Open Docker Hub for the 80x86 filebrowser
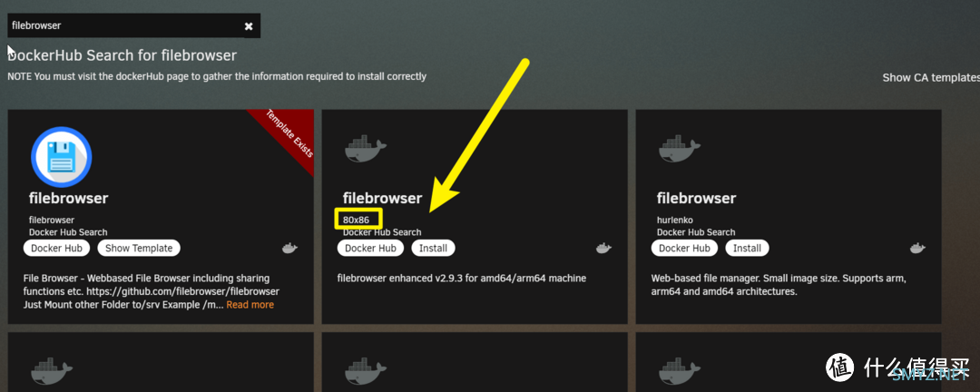Screen dimensions: 980x392 (x=370, y=249)
